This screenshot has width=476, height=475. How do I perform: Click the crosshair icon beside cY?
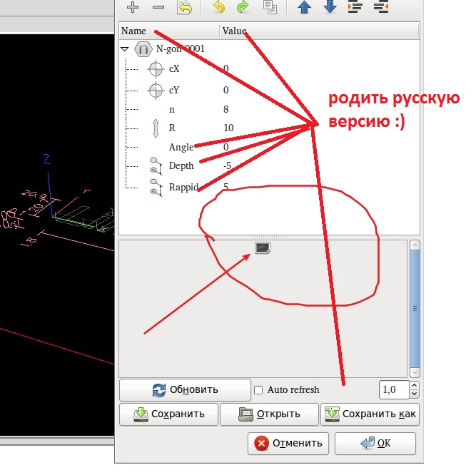156,91
